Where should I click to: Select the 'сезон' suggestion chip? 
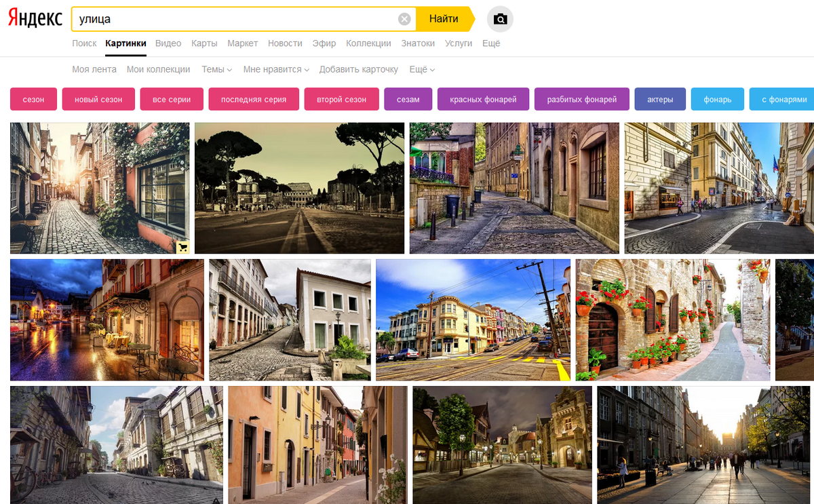click(x=33, y=99)
